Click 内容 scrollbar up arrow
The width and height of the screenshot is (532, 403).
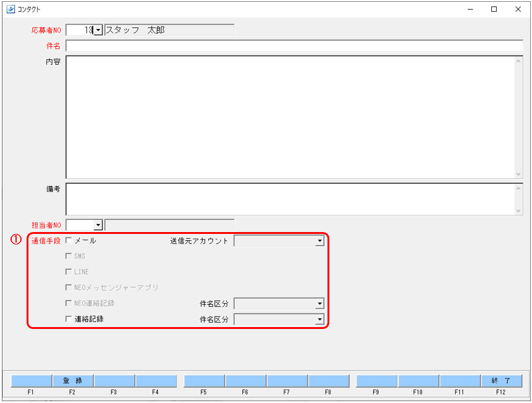click(x=518, y=61)
